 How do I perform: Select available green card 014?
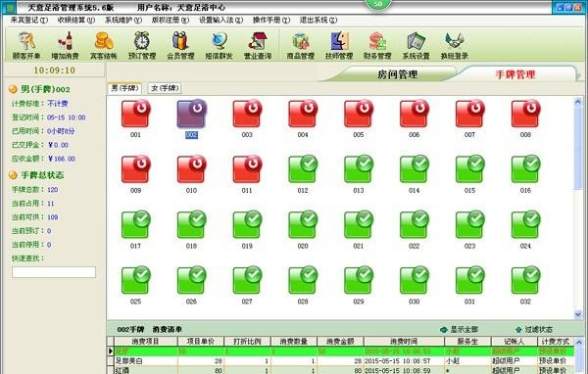pyautogui.click(x=414, y=169)
